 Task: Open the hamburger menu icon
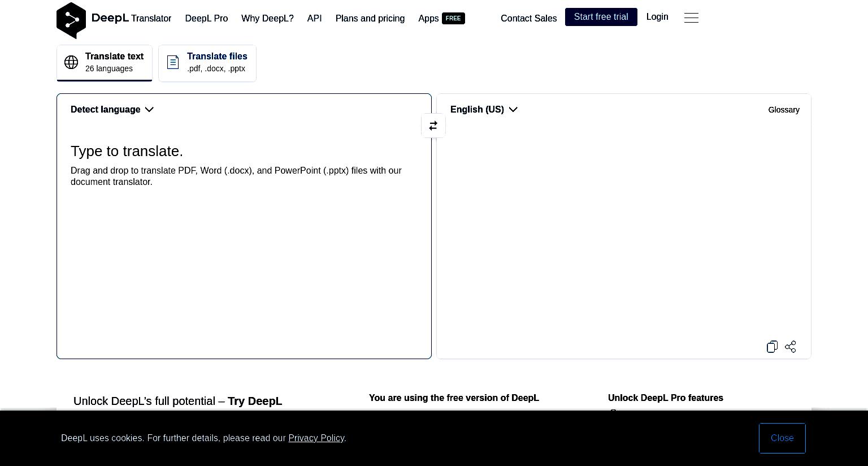click(x=691, y=18)
